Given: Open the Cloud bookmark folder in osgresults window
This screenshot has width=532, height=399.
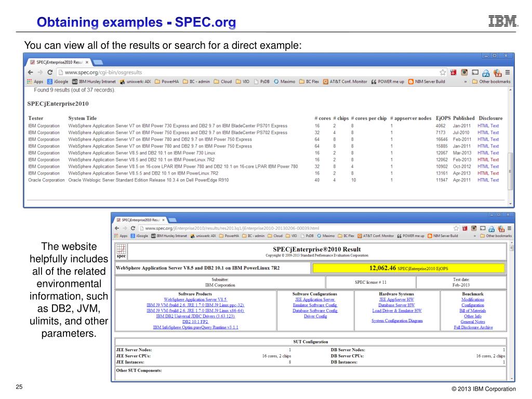Looking at the screenshot, I should pyautogui.click(x=223, y=82).
